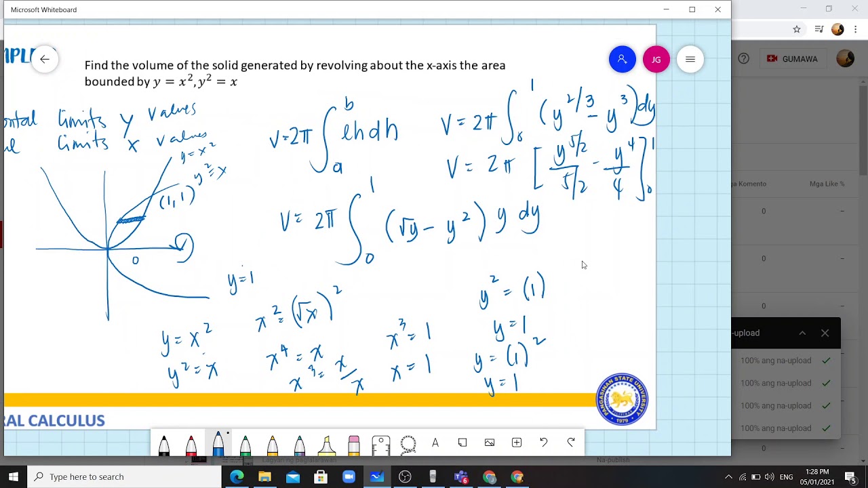Open the Wi-Fi network tray icon
The height and width of the screenshot is (488, 868).
(743, 476)
